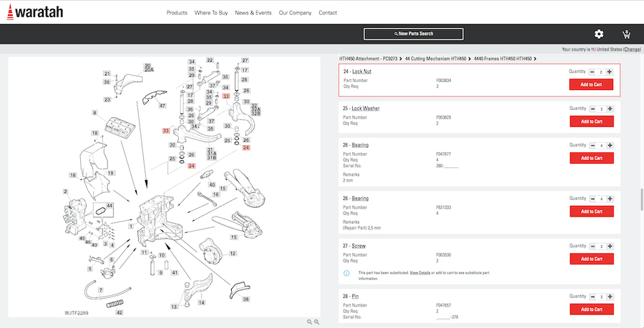
Task: Increase quantity for 25 Lock Washer
Action: 610,109
